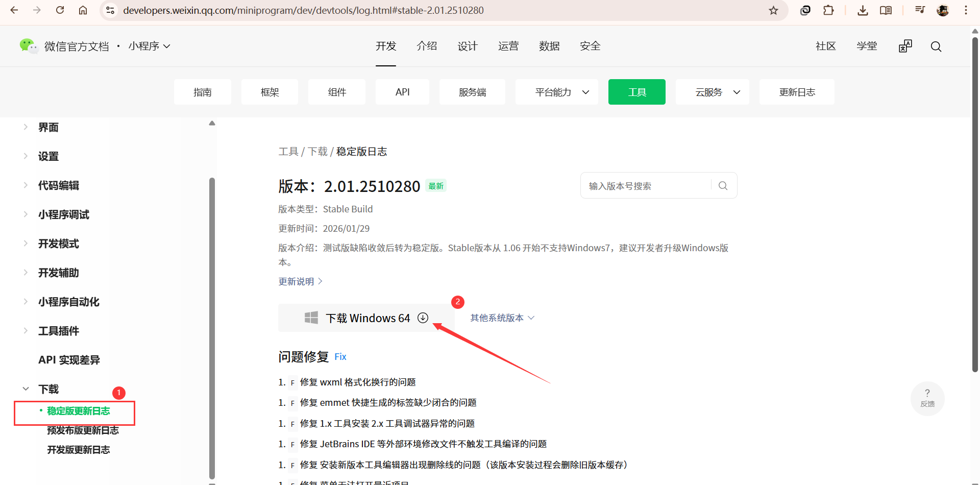Open 稳定版更新日志 in sidebar
Image resolution: width=980 pixels, height=485 pixels.
[x=78, y=411]
